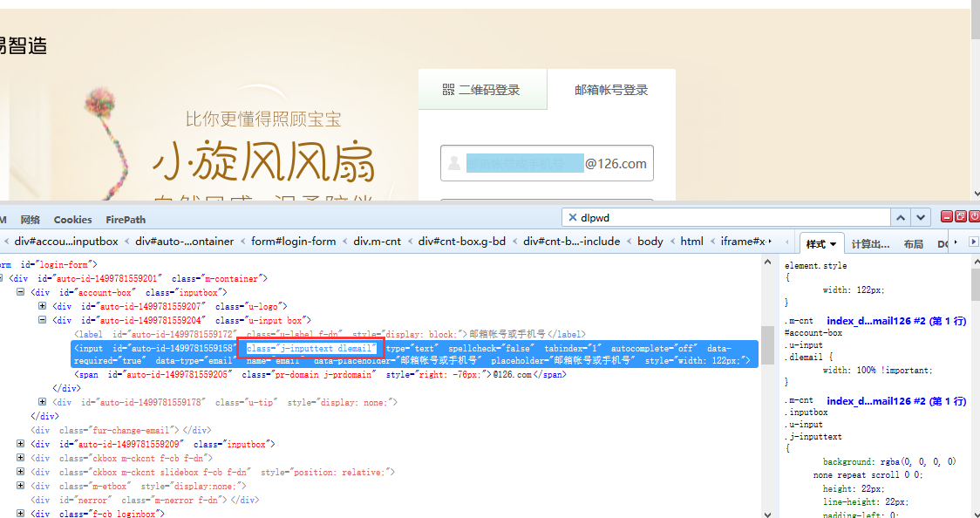Click the page's vertical scrollbar down arrow
Image resolution: width=980 pixels, height=518 pixels.
coord(975,194)
